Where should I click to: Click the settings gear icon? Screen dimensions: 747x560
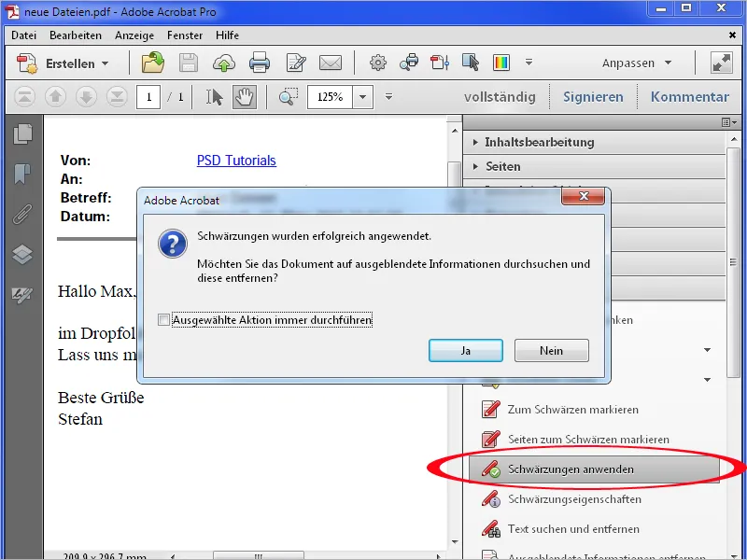pos(378,63)
